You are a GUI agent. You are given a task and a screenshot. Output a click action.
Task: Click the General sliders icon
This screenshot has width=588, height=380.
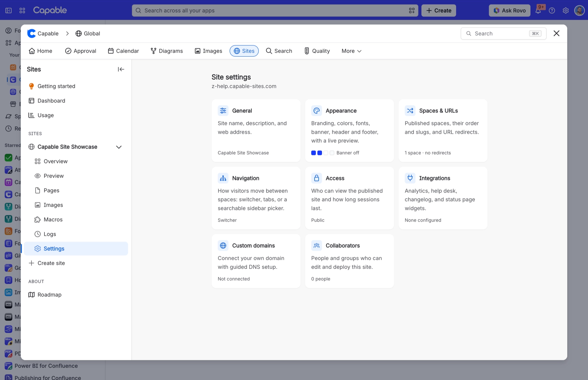223,111
